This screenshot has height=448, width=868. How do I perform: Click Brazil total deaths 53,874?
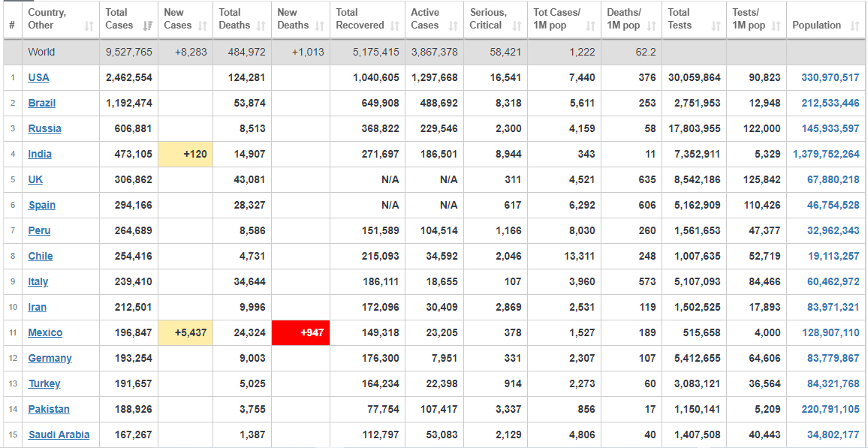tap(251, 103)
